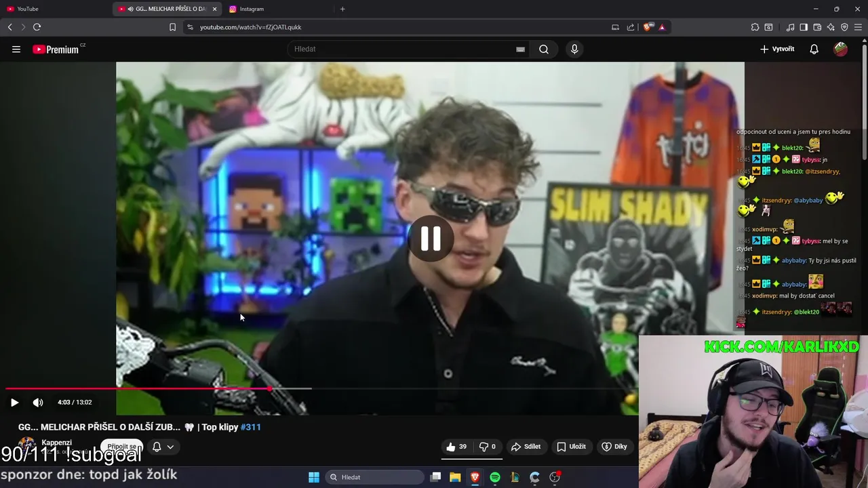
Task: Like the video with thumbs up
Action: coord(457,447)
